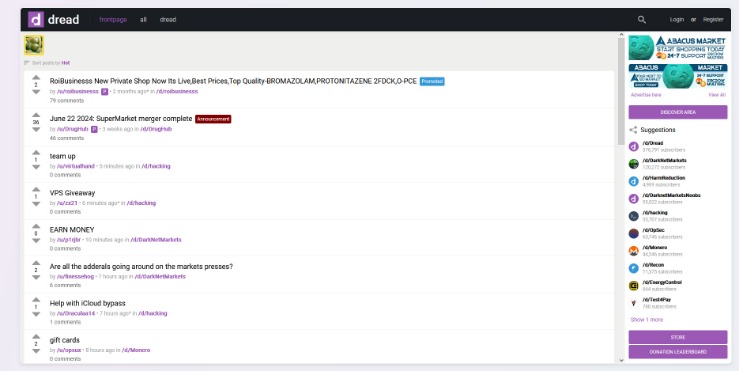Upvote the adderals markets presses post

tap(36, 263)
